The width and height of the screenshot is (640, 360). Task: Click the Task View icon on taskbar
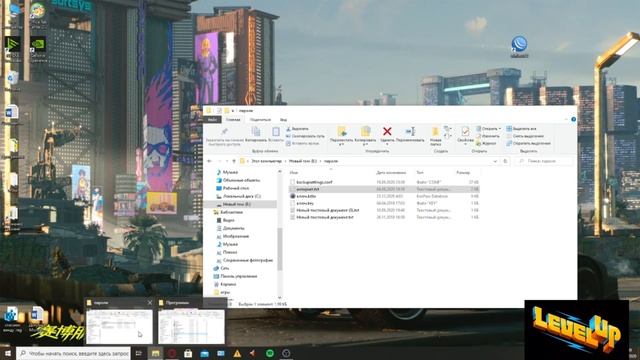pyautogui.click(x=139, y=353)
